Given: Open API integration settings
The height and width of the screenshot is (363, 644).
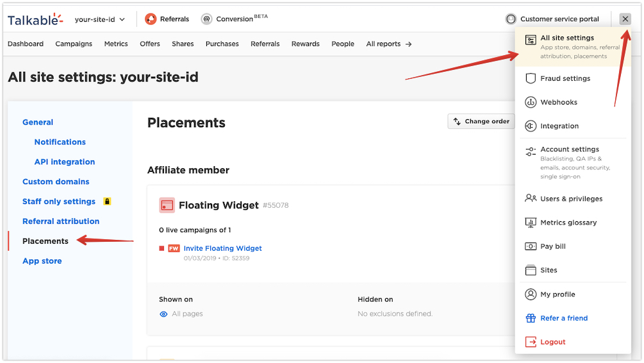Looking at the screenshot, I should (65, 162).
